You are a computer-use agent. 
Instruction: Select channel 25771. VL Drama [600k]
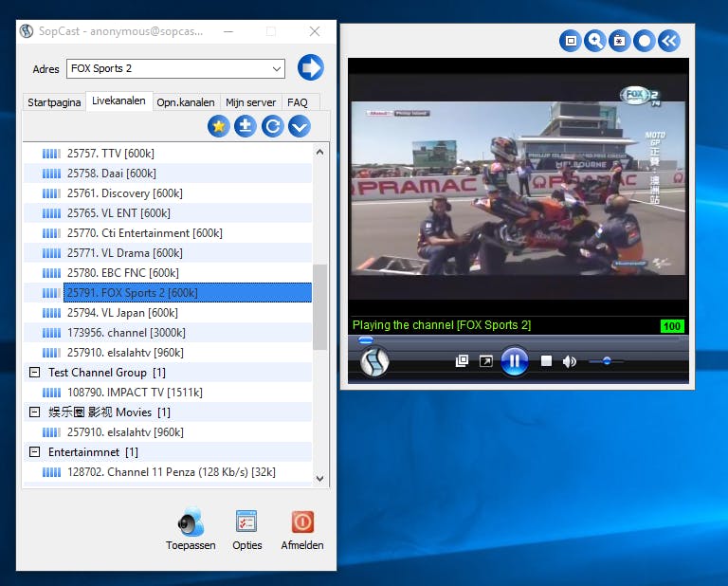tap(168, 253)
